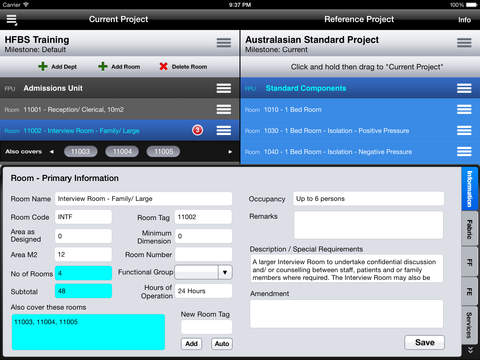Screen dimensions: 480x360
Task: Click the Room Name input field
Action: click(143, 199)
